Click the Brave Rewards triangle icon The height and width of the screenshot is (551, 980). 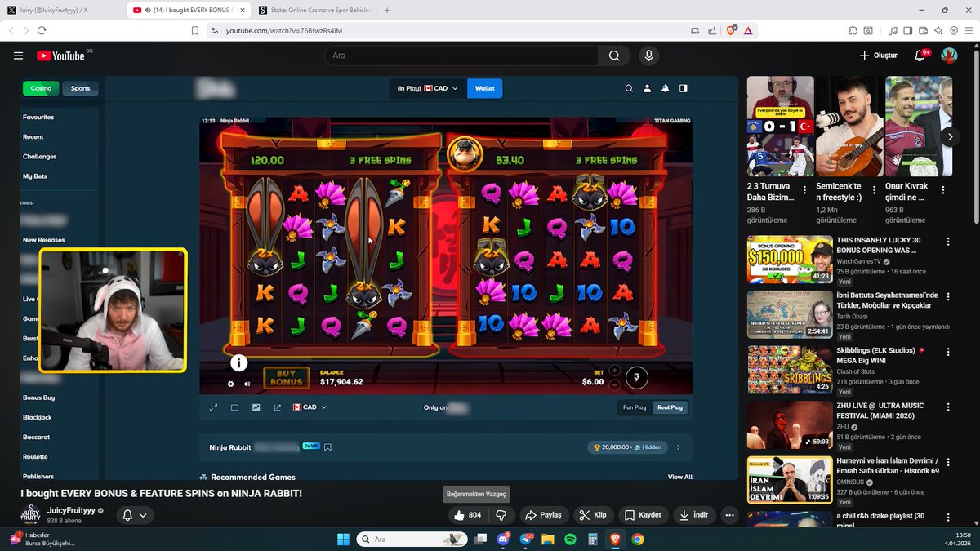[x=747, y=30]
